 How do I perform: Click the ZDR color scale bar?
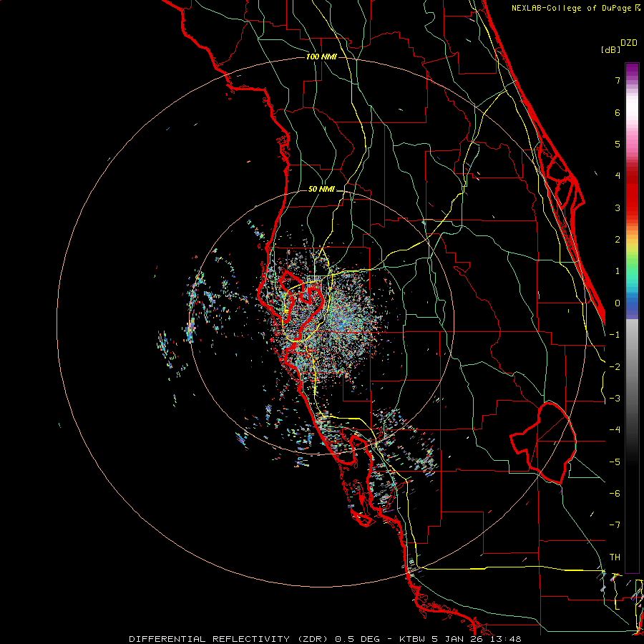(x=632, y=318)
